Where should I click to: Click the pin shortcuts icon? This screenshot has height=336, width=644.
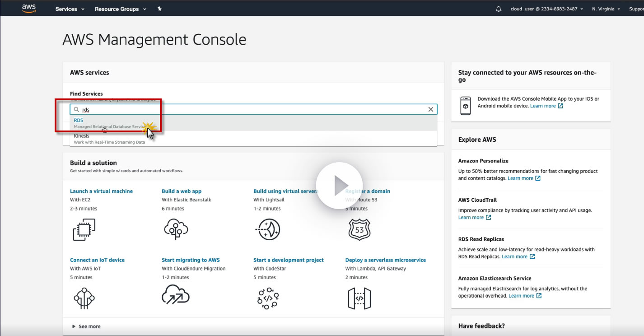[159, 9]
